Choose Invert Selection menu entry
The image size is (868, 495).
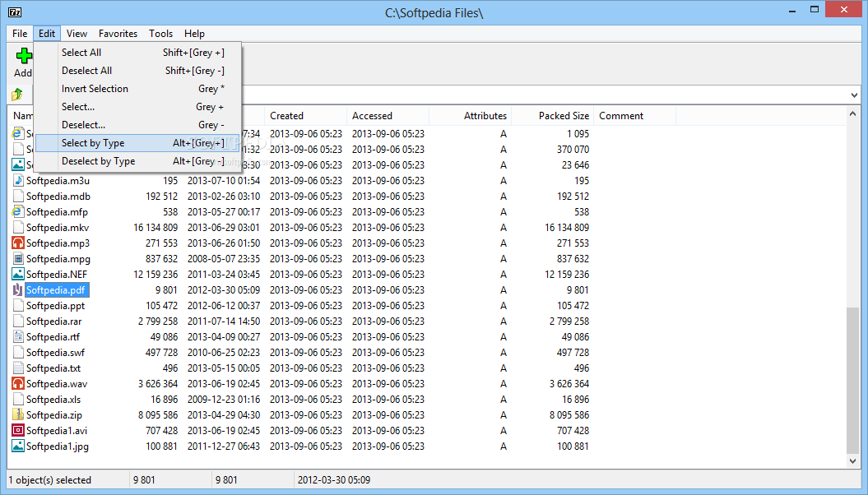tap(137, 89)
